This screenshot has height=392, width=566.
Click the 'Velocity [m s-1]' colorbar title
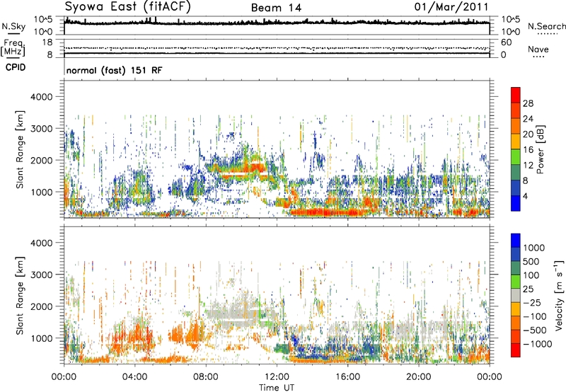[559, 295]
